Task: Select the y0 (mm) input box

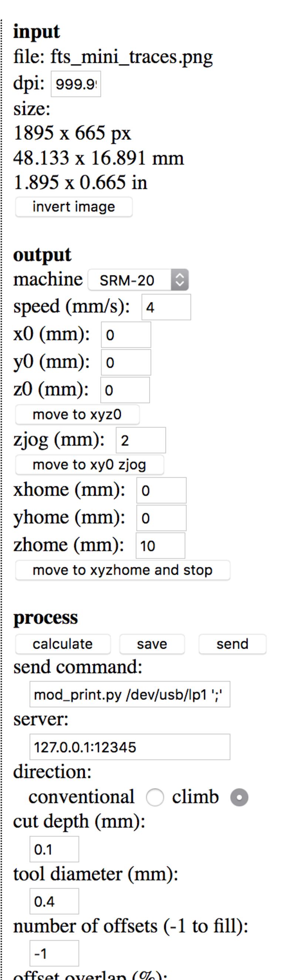Action: tap(125, 362)
